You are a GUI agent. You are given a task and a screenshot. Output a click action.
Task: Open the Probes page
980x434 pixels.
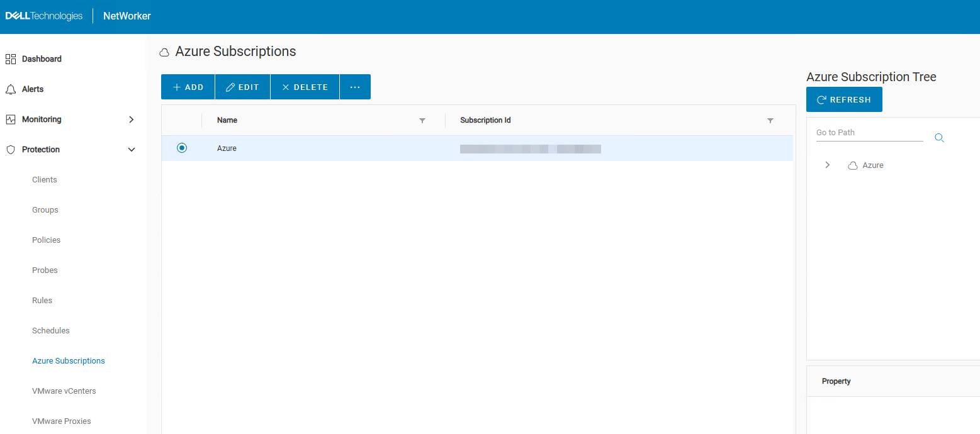(45, 270)
